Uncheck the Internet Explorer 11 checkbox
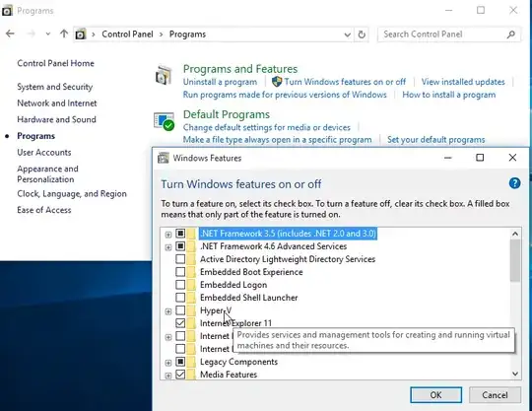Image resolution: width=532 pixels, height=411 pixels. click(180, 322)
